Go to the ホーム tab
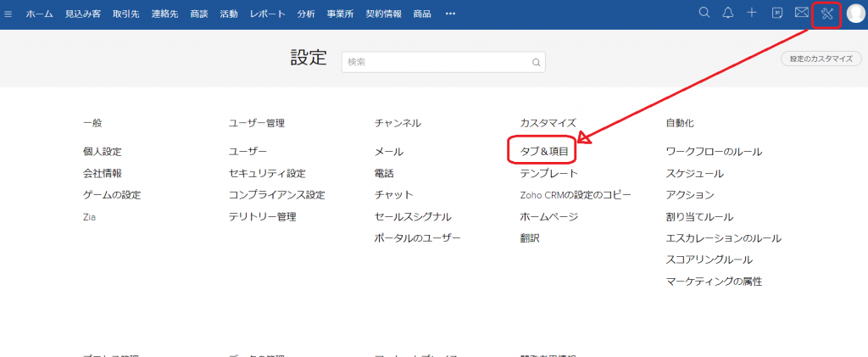This screenshot has width=868, height=357. (x=39, y=14)
